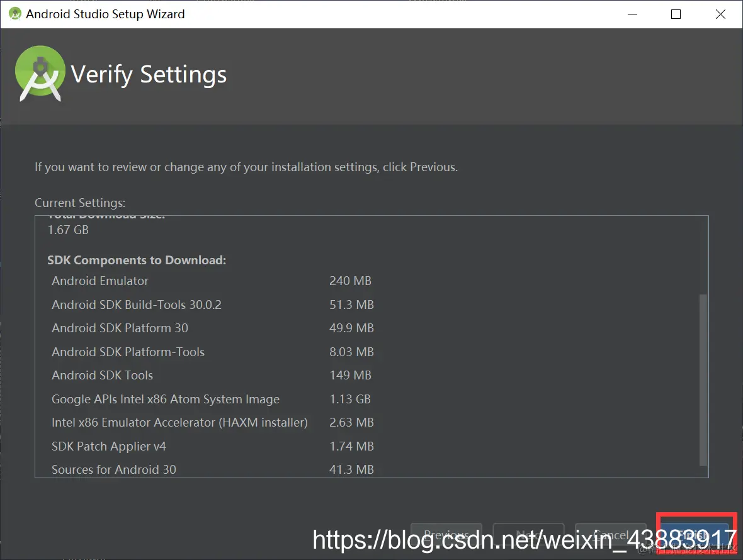The width and height of the screenshot is (743, 560).
Task: Click the "1.74 MB" size value
Action: (x=351, y=446)
